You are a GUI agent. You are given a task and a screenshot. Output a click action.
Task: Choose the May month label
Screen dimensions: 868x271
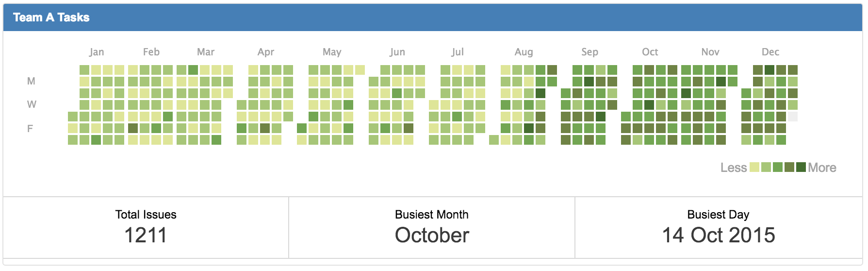pos(332,52)
